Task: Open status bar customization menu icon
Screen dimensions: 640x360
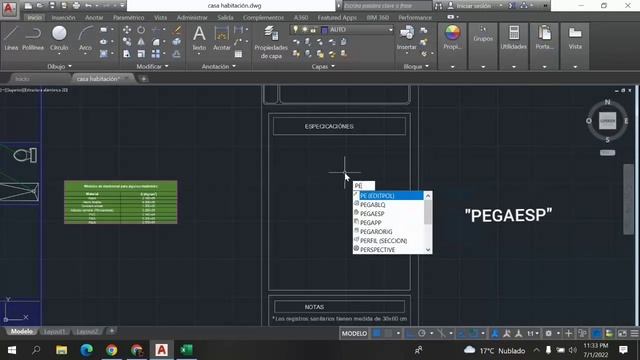Action: [634, 333]
